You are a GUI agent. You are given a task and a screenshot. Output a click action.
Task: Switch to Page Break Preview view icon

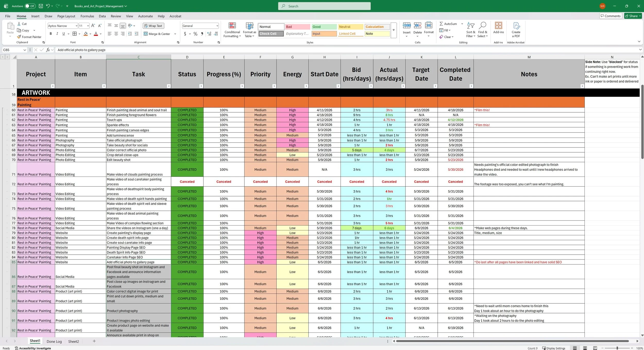pos(595,348)
